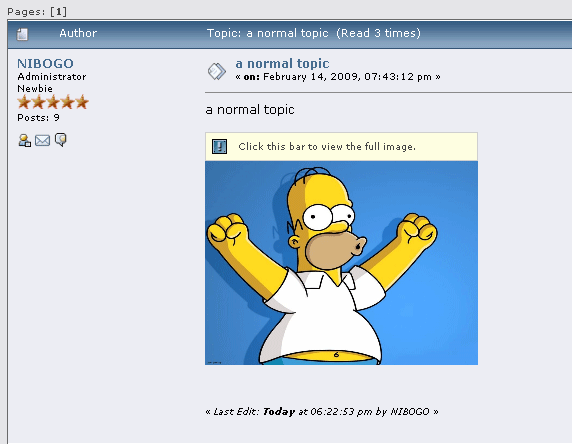Open NIBOGO's profile link
This screenshot has height=444, width=572.
pyautogui.click(x=45, y=64)
